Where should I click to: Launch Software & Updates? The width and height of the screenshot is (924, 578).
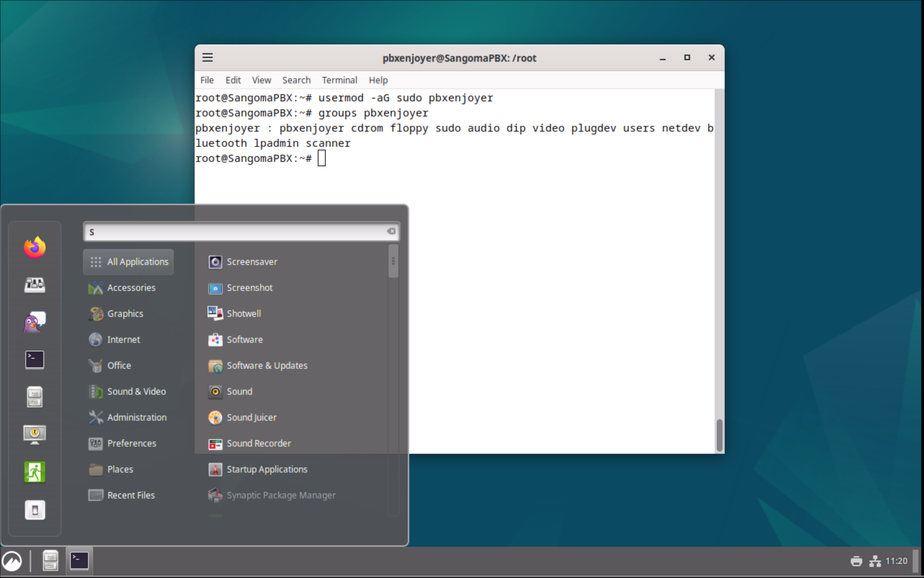pyautogui.click(x=267, y=365)
